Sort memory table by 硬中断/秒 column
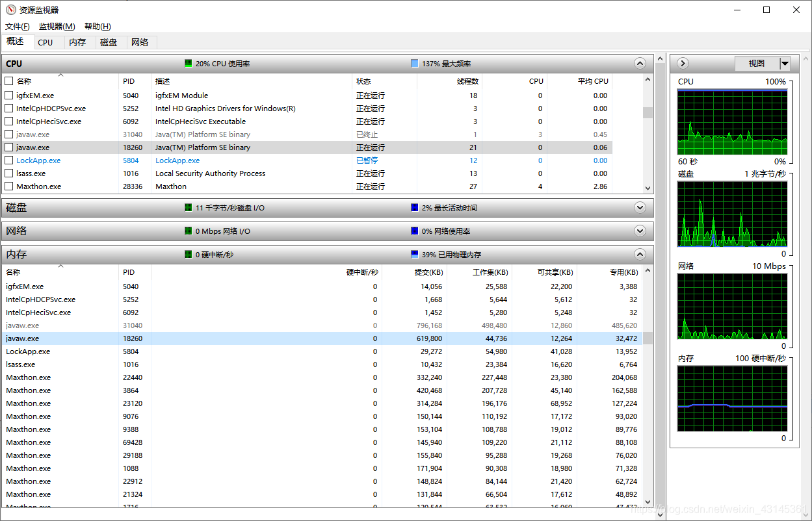 [x=267, y=272]
